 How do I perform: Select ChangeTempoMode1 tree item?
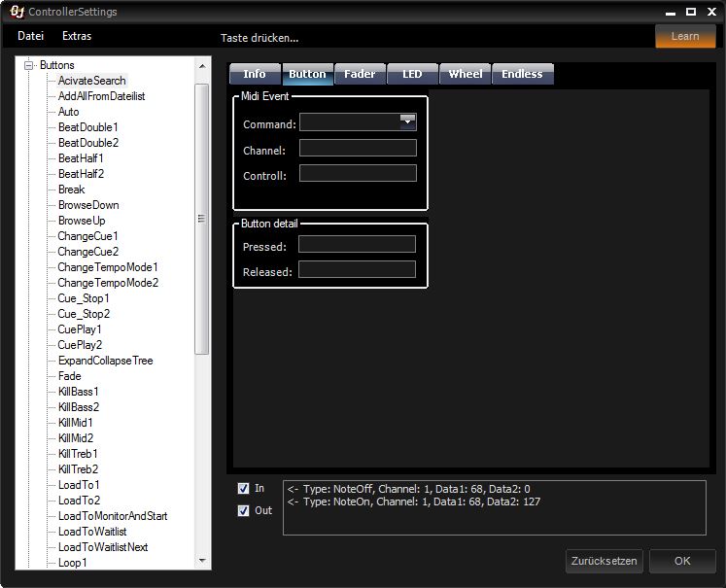click(x=108, y=267)
